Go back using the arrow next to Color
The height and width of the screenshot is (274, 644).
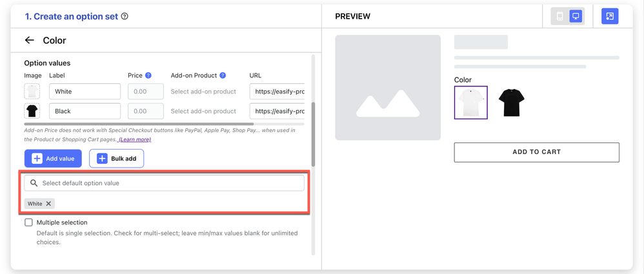29,41
